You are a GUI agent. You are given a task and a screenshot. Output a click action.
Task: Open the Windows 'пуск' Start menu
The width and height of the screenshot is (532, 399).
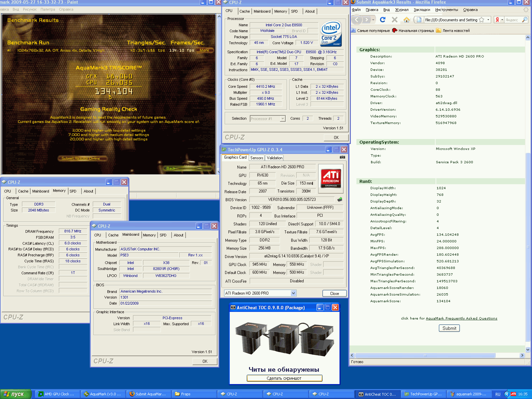click(x=16, y=394)
